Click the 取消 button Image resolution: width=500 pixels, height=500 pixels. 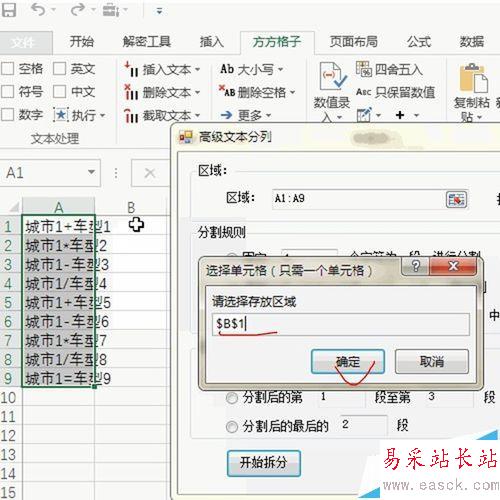432,362
